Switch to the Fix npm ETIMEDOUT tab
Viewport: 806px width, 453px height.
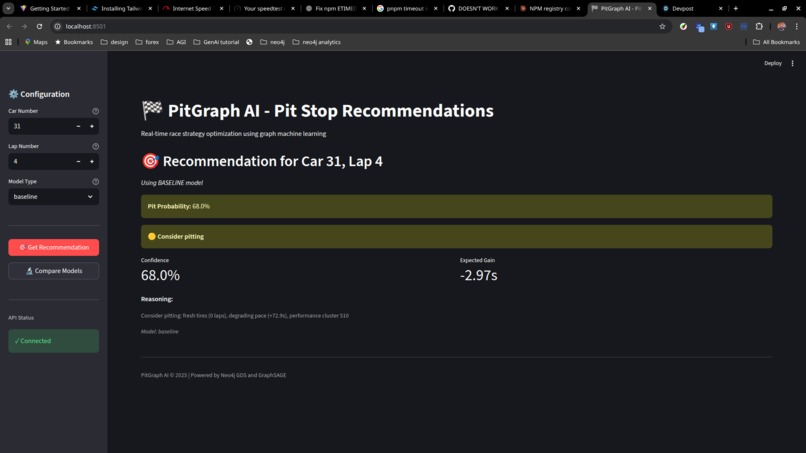click(x=335, y=9)
